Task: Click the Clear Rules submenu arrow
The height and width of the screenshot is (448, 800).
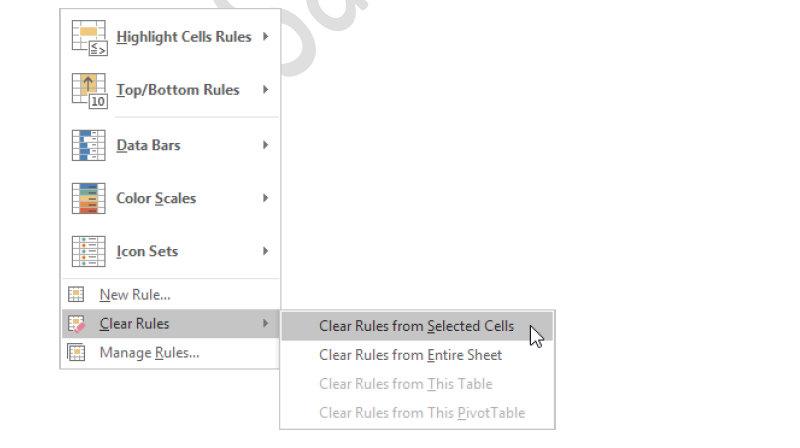Action: [266, 324]
